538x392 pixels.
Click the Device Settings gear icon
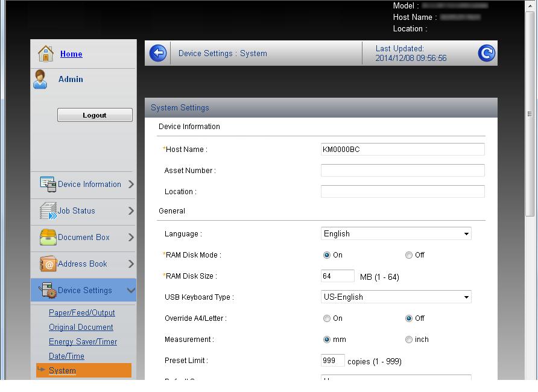point(48,290)
